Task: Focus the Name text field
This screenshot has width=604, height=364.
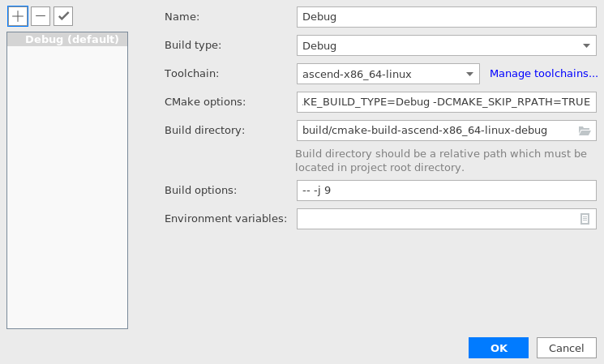Action: pos(447,17)
